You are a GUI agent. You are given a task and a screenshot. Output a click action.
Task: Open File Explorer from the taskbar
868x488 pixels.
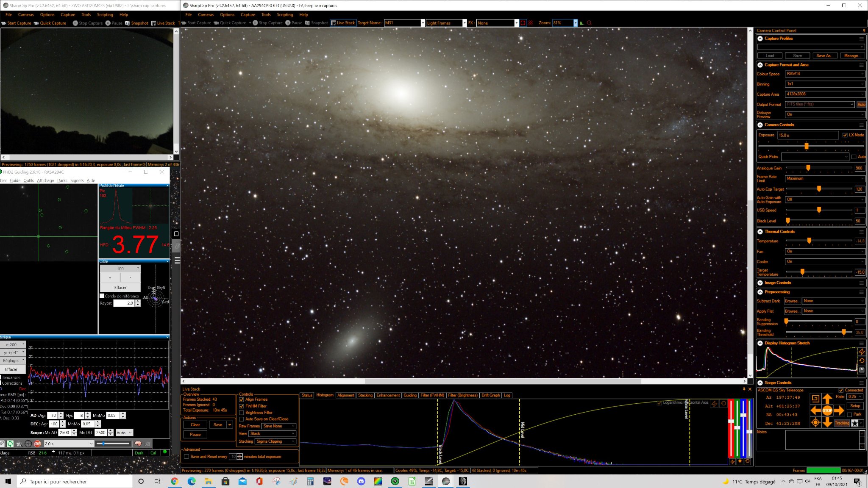[208, 481]
